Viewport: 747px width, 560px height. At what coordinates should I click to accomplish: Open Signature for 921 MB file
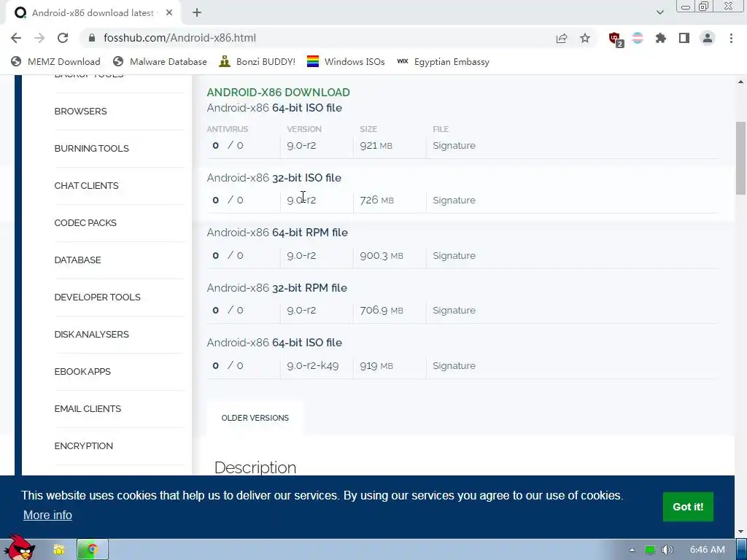tap(454, 146)
